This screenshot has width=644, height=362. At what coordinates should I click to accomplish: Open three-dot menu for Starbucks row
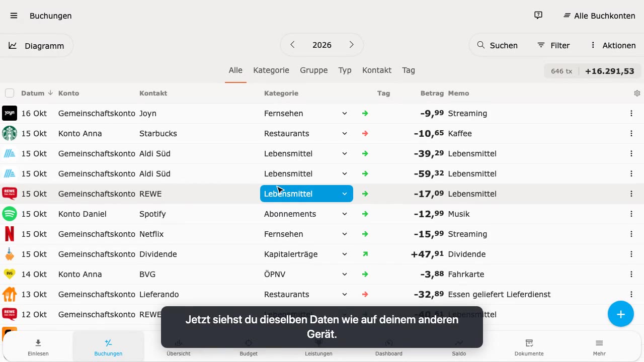coord(631,134)
